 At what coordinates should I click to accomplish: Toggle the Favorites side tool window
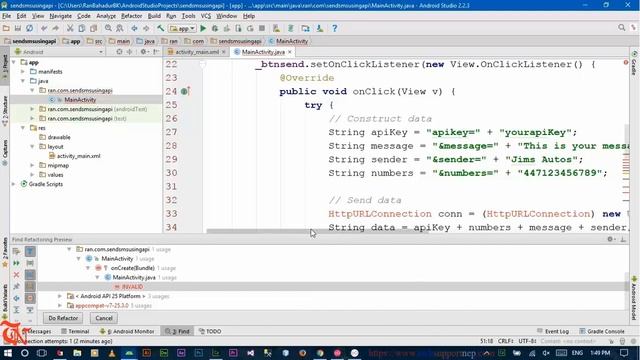[x=4, y=252]
